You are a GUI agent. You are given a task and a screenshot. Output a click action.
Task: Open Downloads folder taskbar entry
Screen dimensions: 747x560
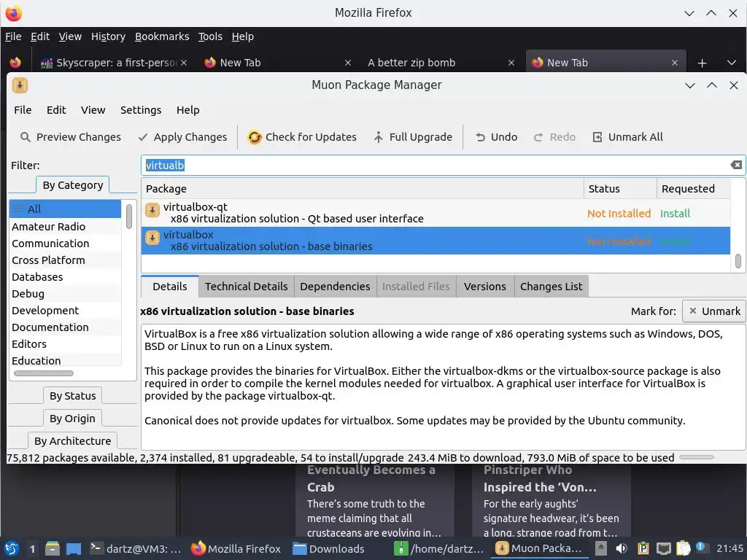pyautogui.click(x=329, y=548)
